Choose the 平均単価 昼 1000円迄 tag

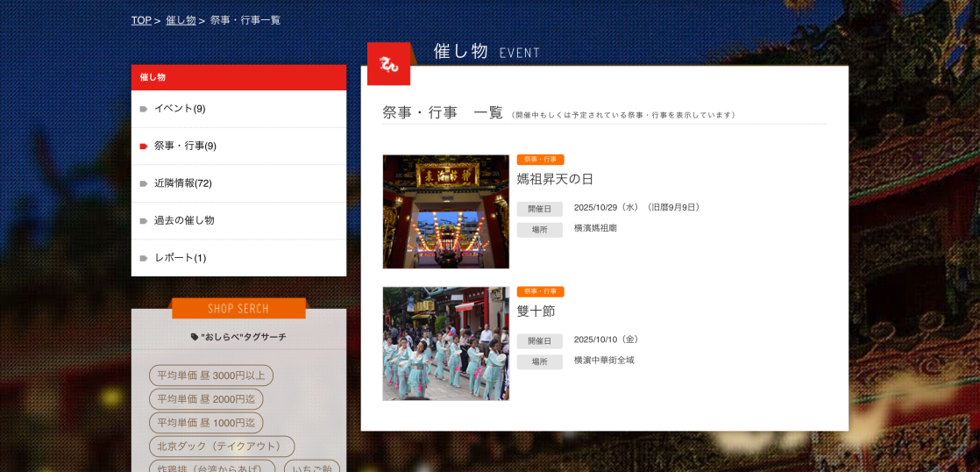(206, 423)
